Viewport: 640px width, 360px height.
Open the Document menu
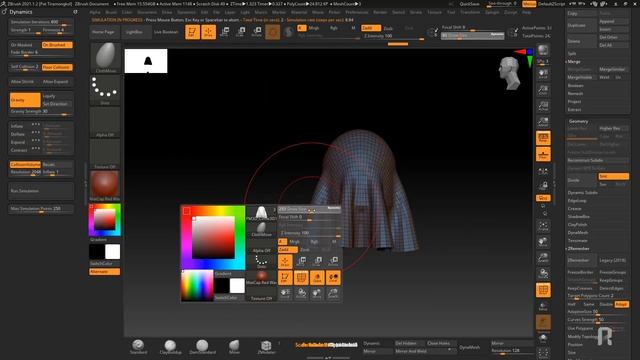(x=147, y=12)
